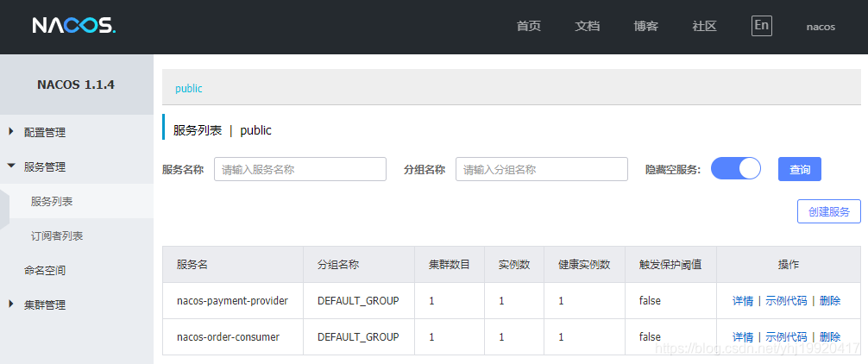Open the 集群管理 sidebar section

45,304
